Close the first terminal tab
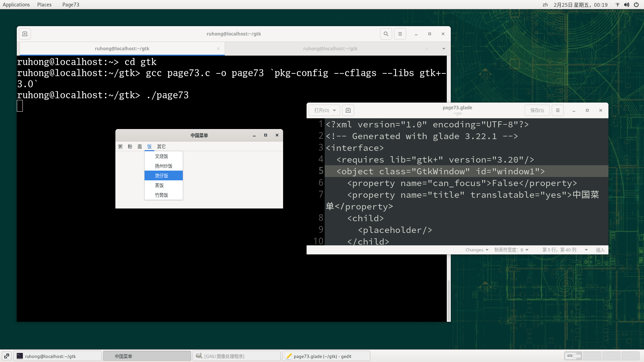This screenshot has height=362, width=644. click(218, 49)
